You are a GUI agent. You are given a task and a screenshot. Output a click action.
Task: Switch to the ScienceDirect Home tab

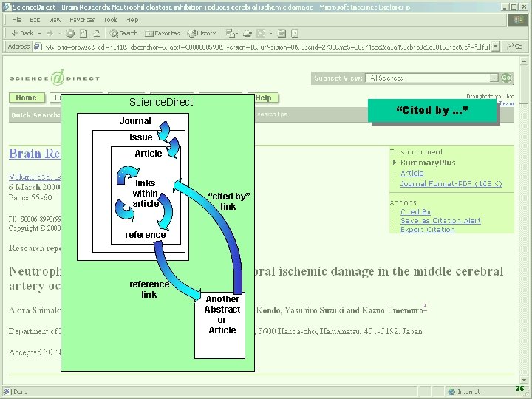tap(27, 98)
